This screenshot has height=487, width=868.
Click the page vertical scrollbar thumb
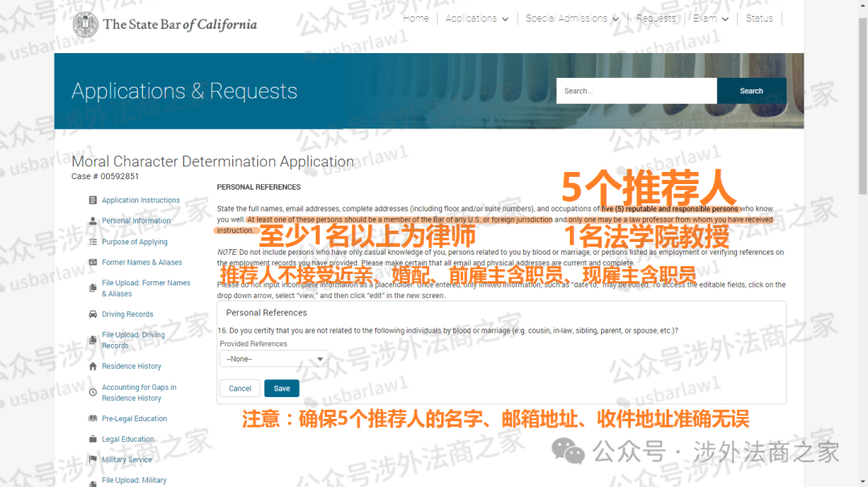point(863,105)
